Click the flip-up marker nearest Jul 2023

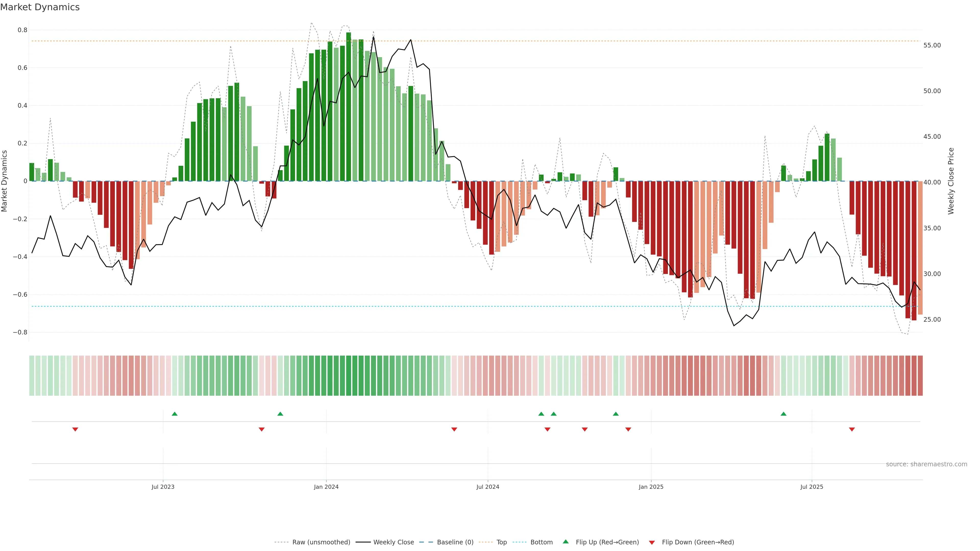point(175,414)
